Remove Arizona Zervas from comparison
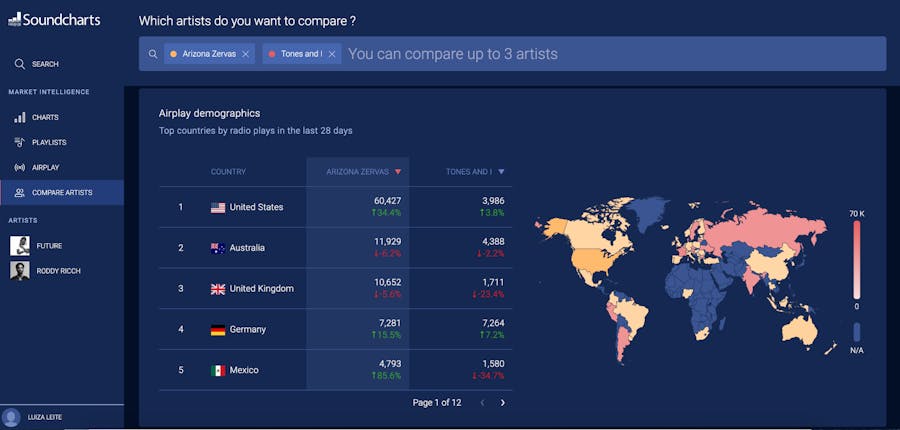The image size is (900, 430). coord(246,54)
